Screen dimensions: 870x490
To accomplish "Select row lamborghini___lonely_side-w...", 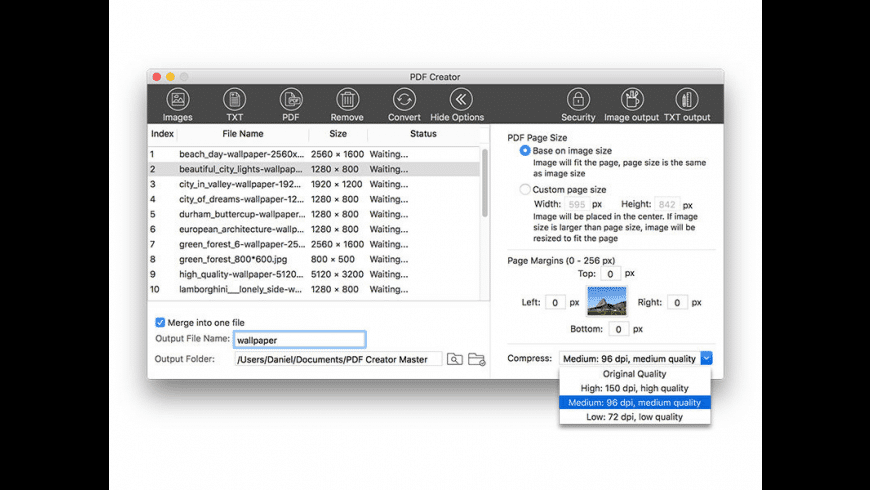I will point(314,289).
